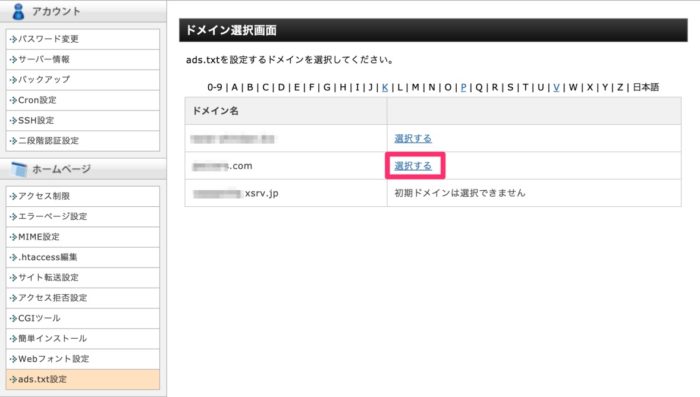Filter domains by letter P

pyautogui.click(x=463, y=87)
